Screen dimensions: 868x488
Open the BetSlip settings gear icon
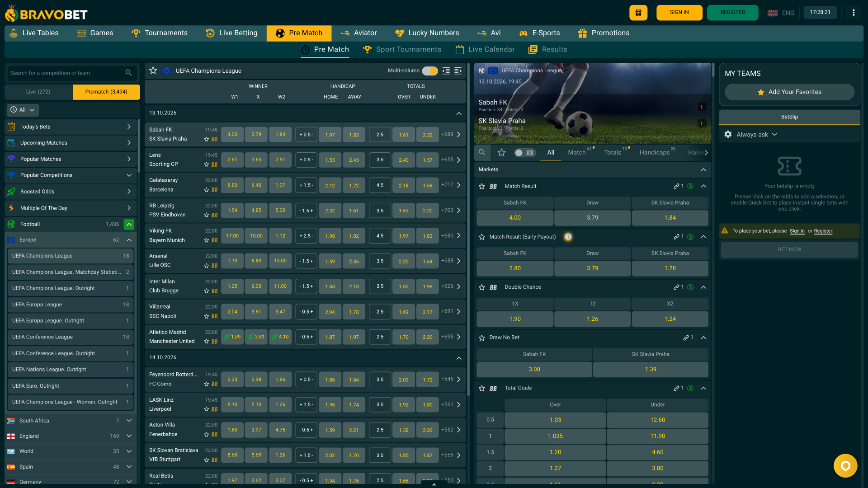pyautogui.click(x=728, y=134)
